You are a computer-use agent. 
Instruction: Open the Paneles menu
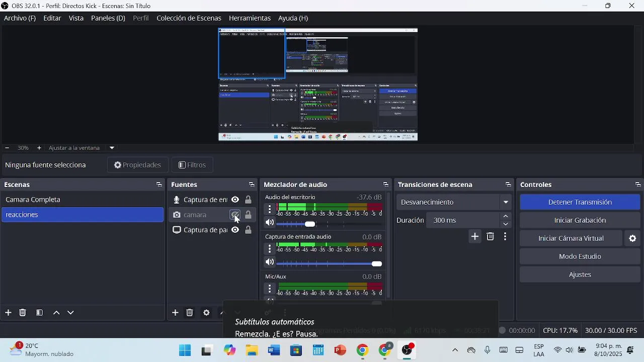click(x=108, y=18)
